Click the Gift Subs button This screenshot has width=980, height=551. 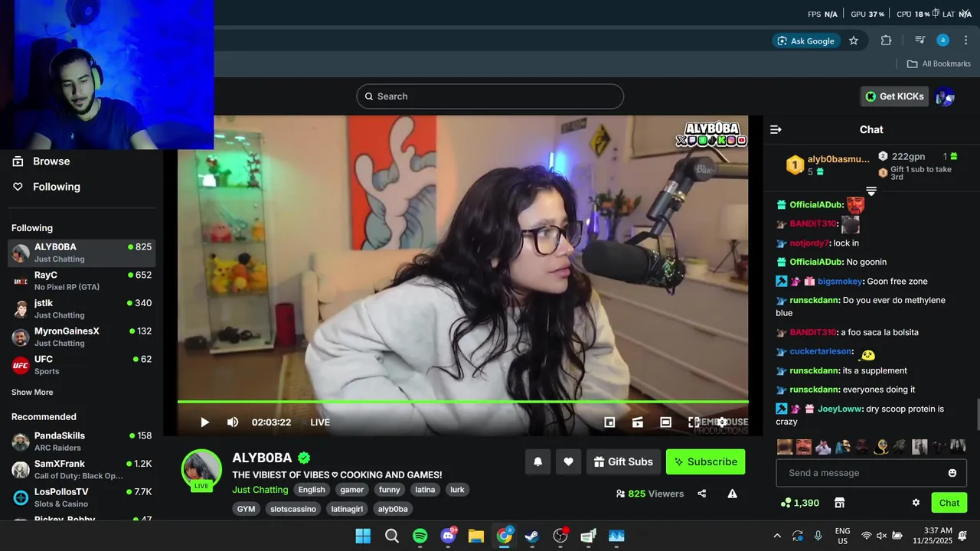click(x=623, y=461)
